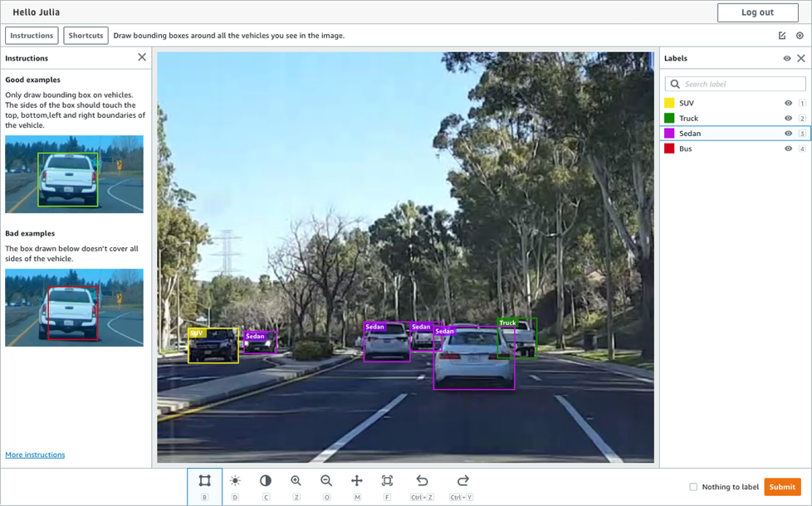Activate the zoom out tool
Viewport: 812px width, 506px height.
(325, 481)
